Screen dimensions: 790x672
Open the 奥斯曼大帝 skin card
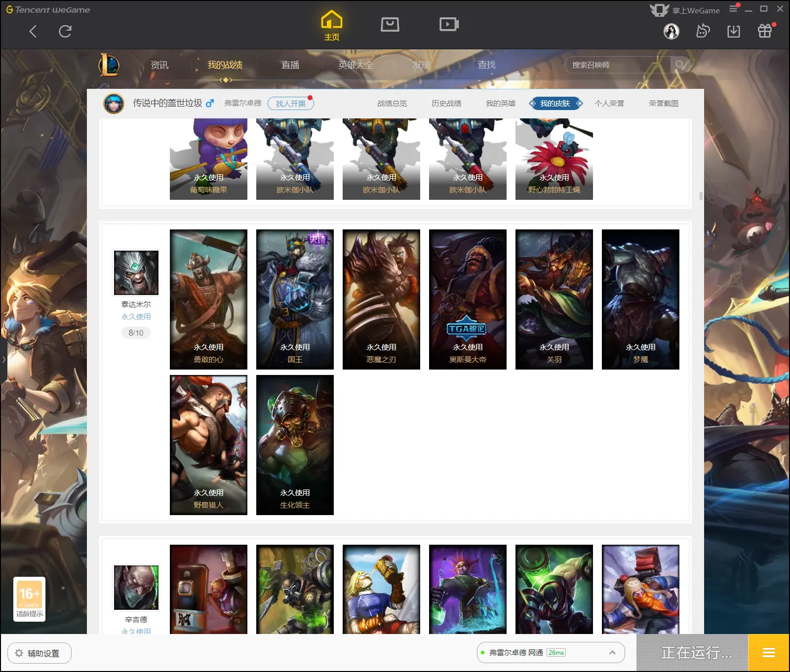(x=468, y=299)
